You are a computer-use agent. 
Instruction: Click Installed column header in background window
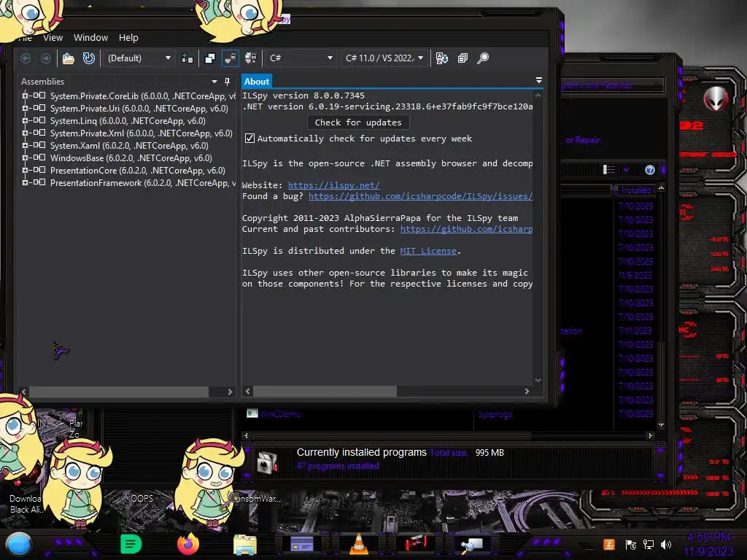pos(635,190)
